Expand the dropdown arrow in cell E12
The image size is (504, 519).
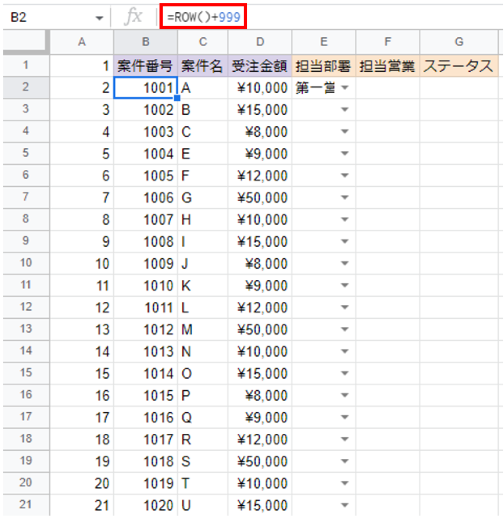pyautogui.click(x=345, y=307)
